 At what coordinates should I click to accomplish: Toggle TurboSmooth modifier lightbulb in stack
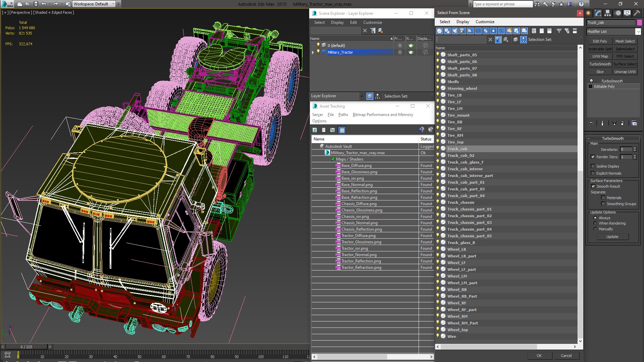591,81
